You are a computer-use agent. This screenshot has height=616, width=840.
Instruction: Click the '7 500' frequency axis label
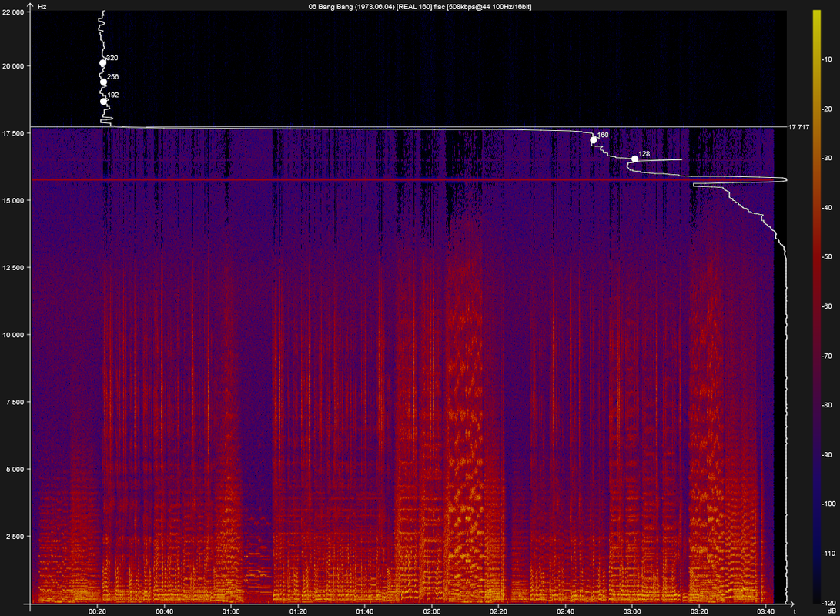(x=15, y=402)
